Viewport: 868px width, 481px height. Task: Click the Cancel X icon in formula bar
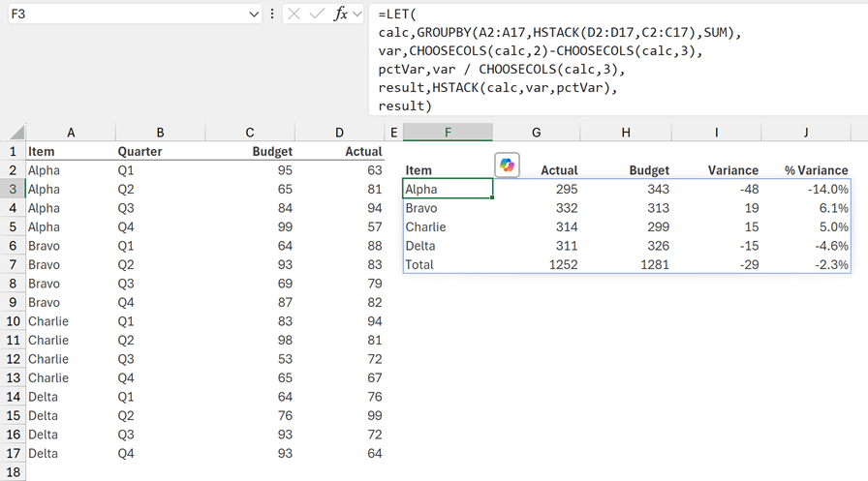coord(294,15)
